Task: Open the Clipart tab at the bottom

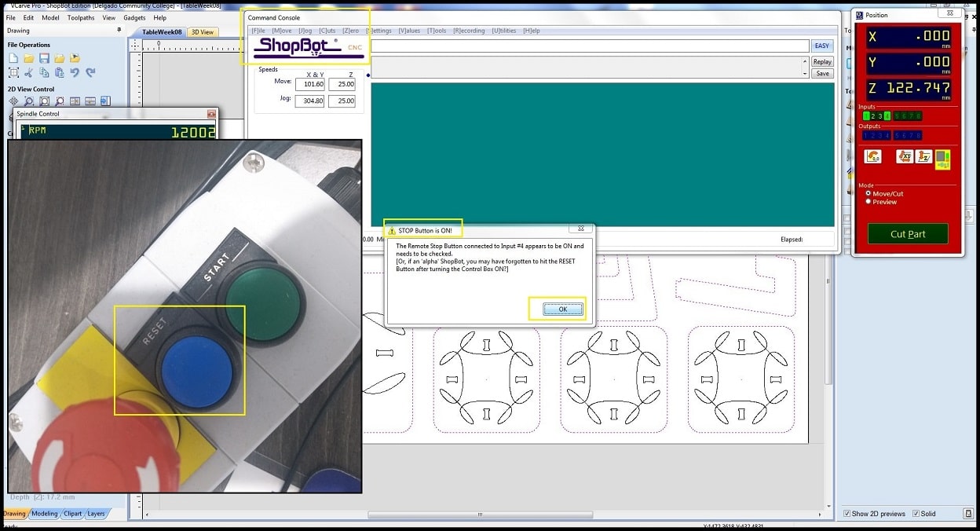Action: (73, 514)
